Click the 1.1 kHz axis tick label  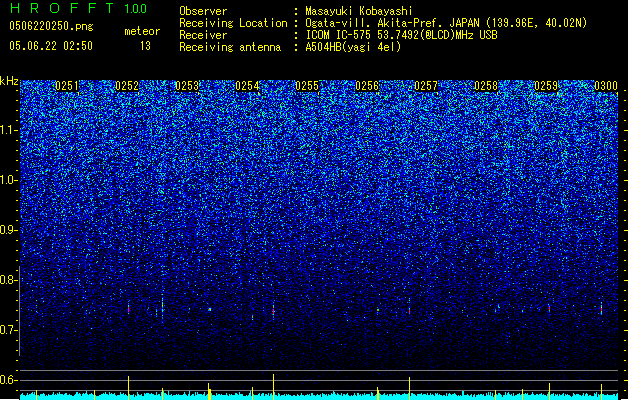pyautogui.click(x=8, y=130)
